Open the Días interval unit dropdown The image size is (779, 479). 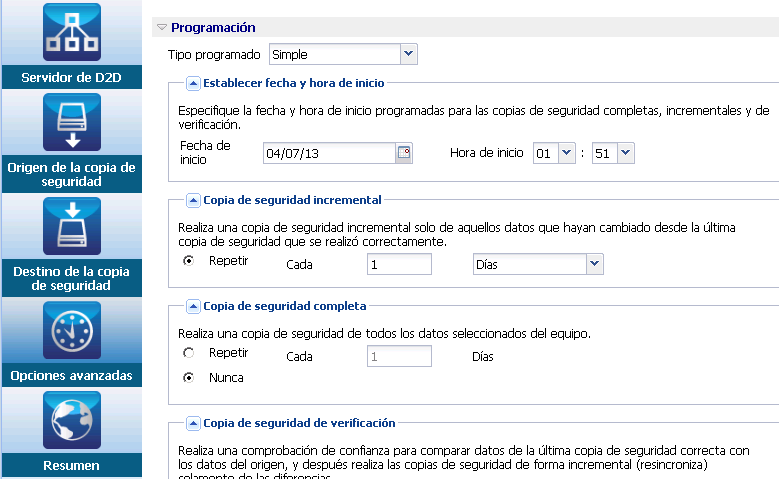pyautogui.click(x=595, y=263)
